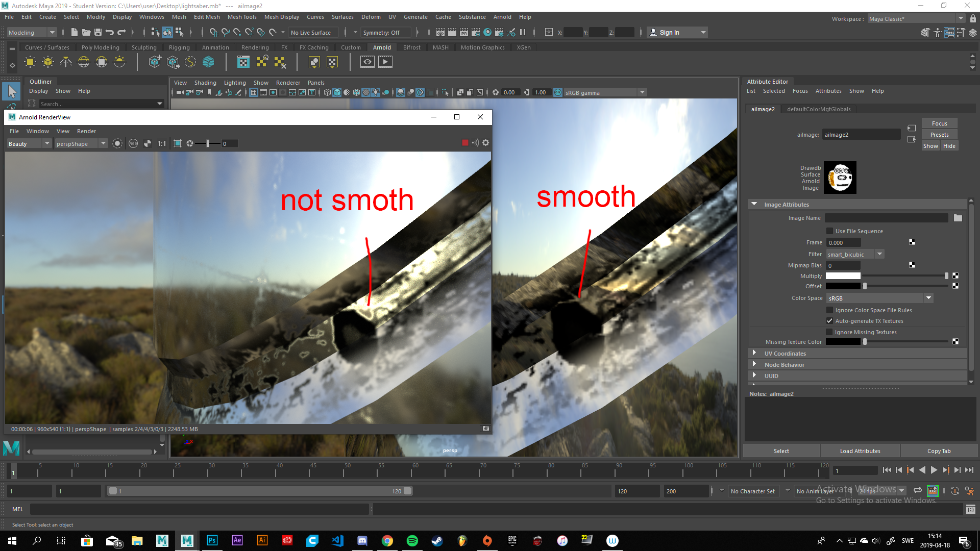The height and width of the screenshot is (551, 980).
Task: Create an Arnold area light from the shelf
Action: [30, 61]
